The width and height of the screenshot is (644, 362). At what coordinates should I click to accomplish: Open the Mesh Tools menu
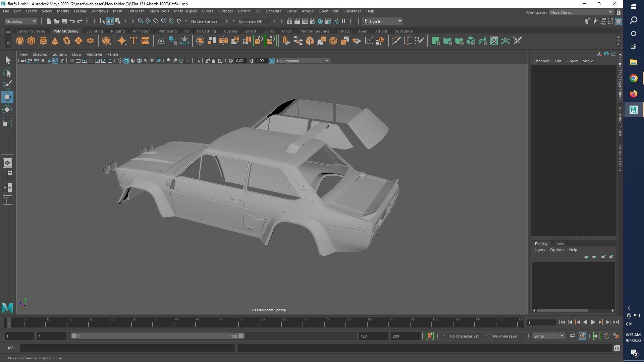tap(159, 11)
